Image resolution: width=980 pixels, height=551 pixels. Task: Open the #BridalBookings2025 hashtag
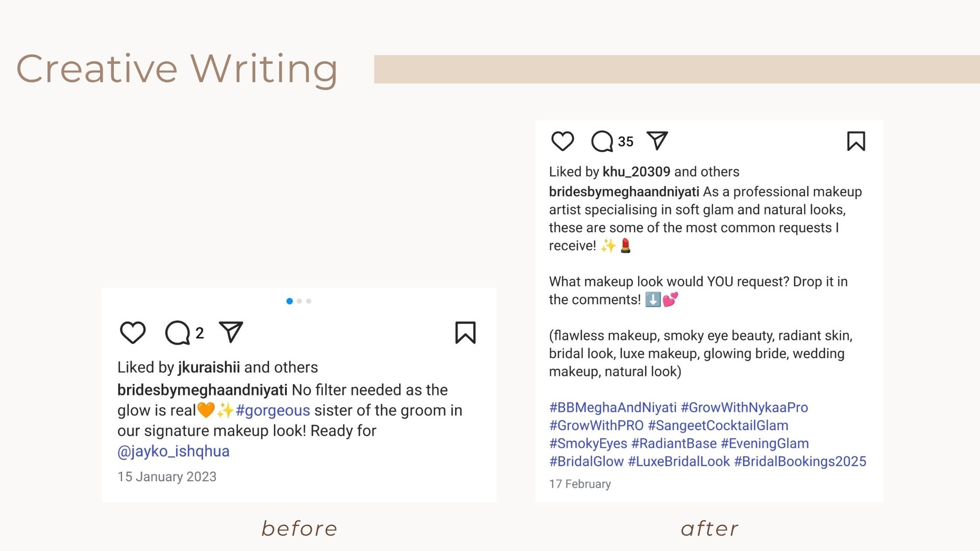(x=800, y=462)
